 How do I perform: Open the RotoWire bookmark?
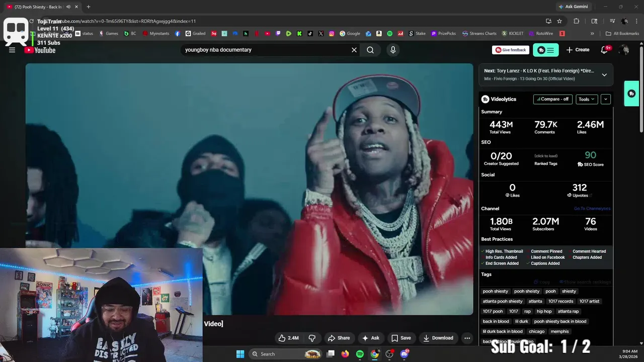541,34
